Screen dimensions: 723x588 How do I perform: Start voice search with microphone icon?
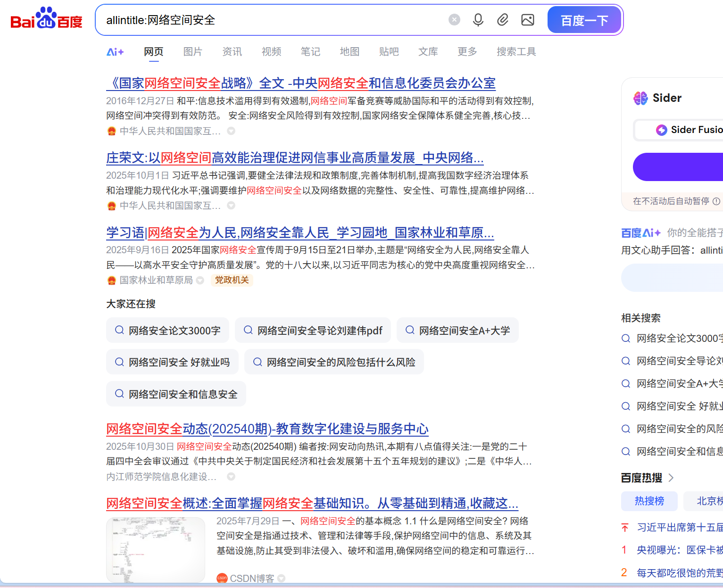pyautogui.click(x=478, y=20)
